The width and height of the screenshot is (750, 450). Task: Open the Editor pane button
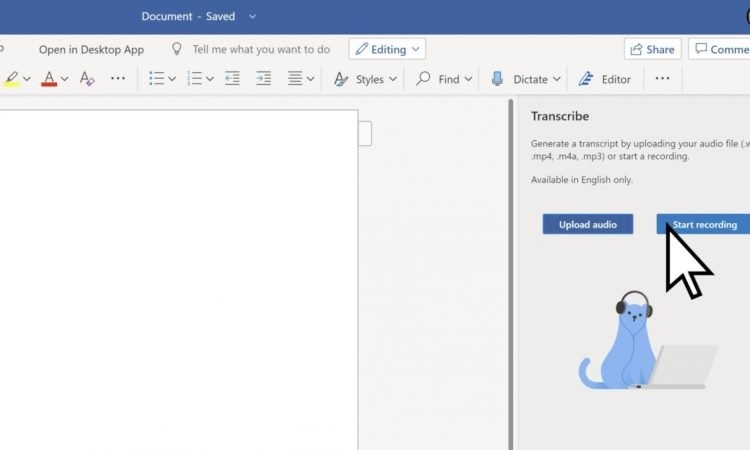pos(605,79)
